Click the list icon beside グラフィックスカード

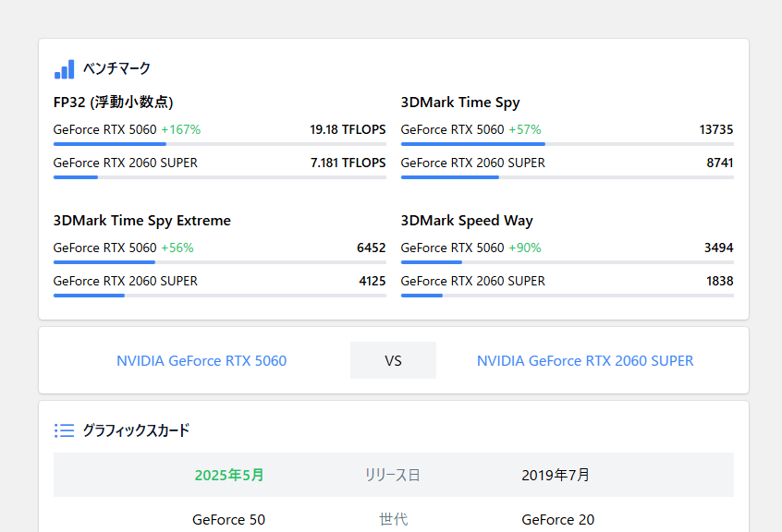pyautogui.click(x=65, y=430)
